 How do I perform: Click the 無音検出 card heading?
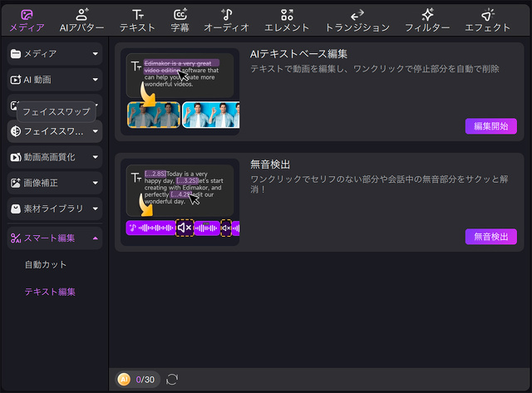coord(270,165)
